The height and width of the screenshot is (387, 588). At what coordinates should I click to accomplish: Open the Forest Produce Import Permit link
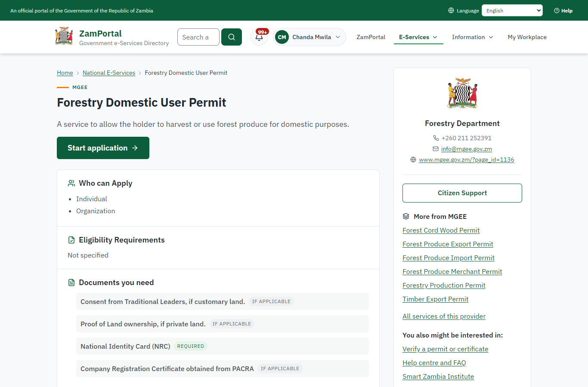pos(449,258)
